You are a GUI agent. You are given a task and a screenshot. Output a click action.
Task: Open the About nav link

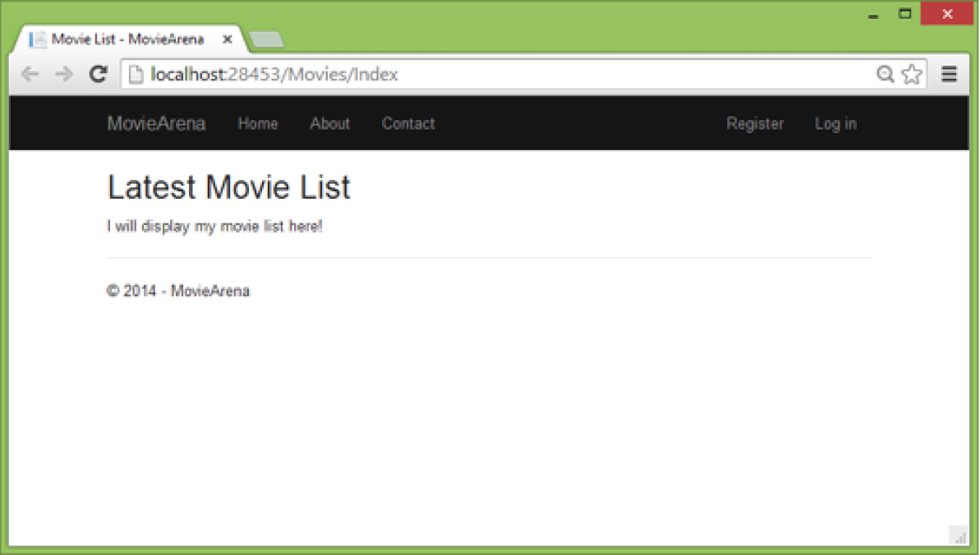[x=330, y=123]
